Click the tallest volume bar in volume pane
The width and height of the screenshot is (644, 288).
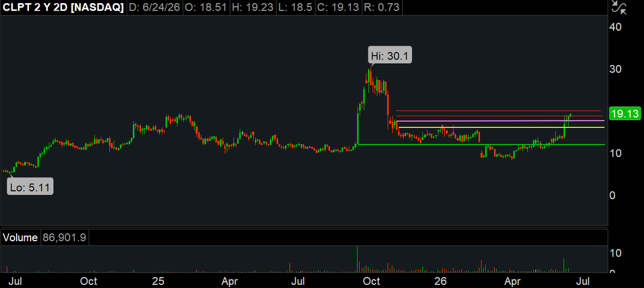click(x=356, y=258)
